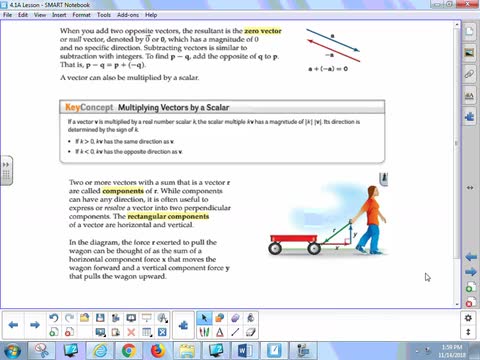This screenshot has width=480, height=360.
Task: Open Google Chrome from the taskbar
Action: click(129, 350)
